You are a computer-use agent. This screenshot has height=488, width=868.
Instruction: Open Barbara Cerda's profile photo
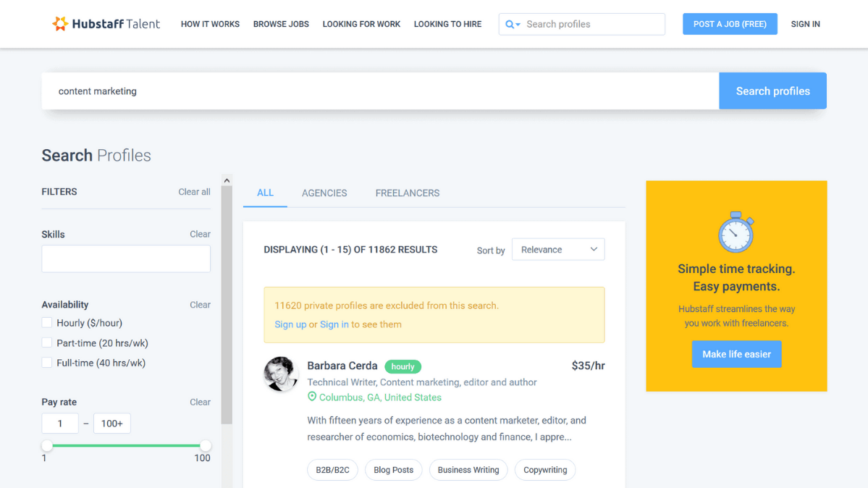pyautogui.click(x=281, y=374)
